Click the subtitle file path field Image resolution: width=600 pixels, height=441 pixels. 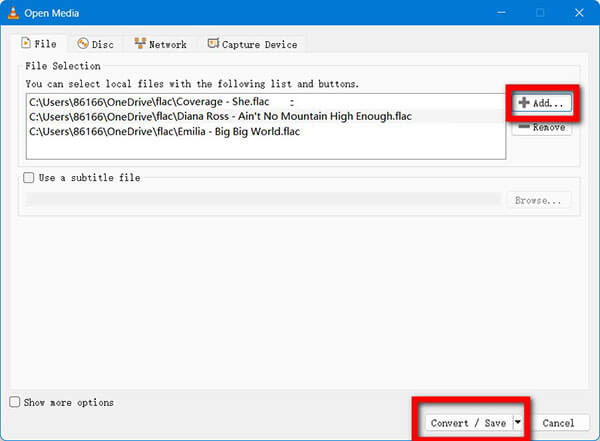(263, 200)
